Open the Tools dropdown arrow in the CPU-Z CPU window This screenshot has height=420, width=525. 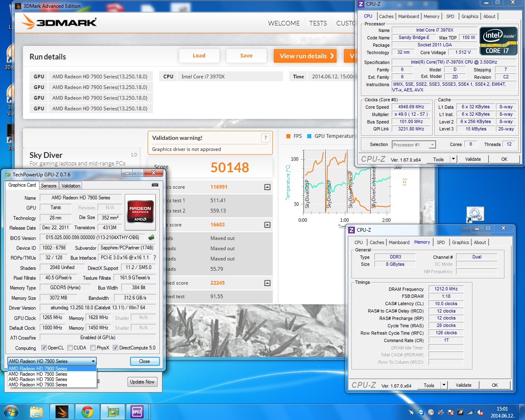pyautogui.click(x=453, y=159)
